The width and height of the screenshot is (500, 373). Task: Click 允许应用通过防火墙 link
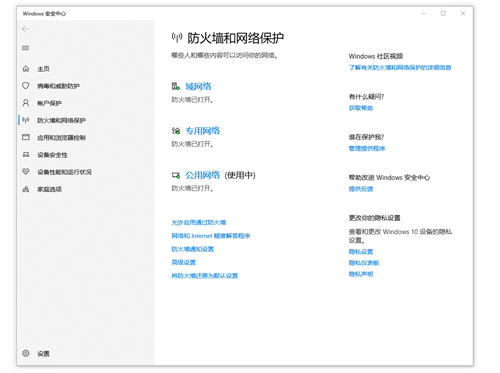pos(199,222)
